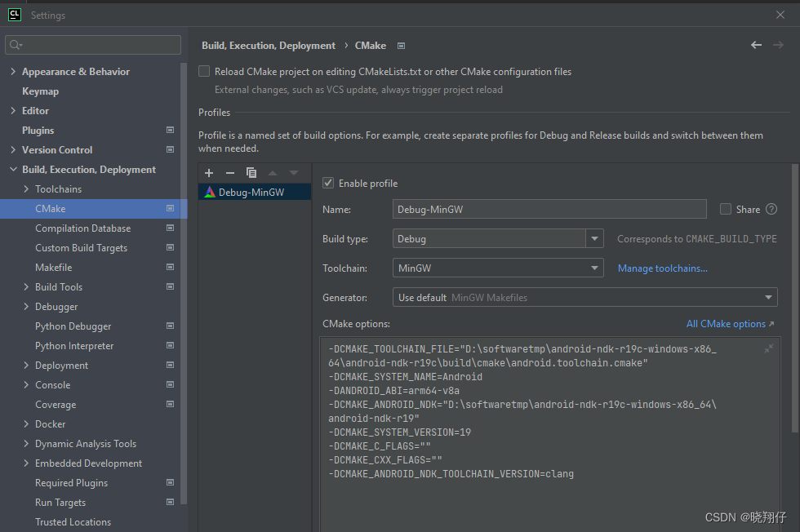800x532 pixels.
Task: Click the settings tree vertical scrollbar
Action: 184,283
